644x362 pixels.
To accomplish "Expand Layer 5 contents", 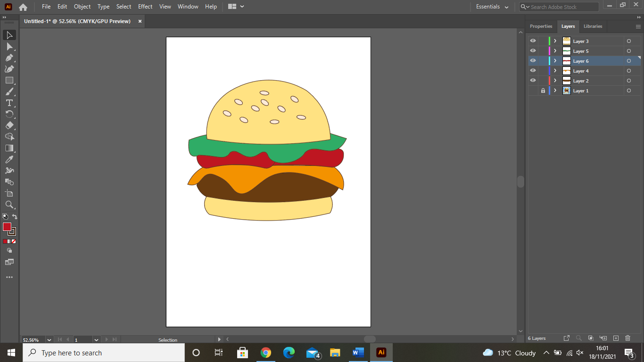I will coord(555,51).
